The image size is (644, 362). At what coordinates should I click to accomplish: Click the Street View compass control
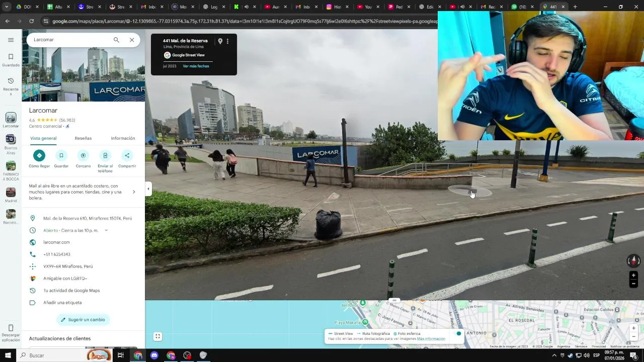click(633, 260)
